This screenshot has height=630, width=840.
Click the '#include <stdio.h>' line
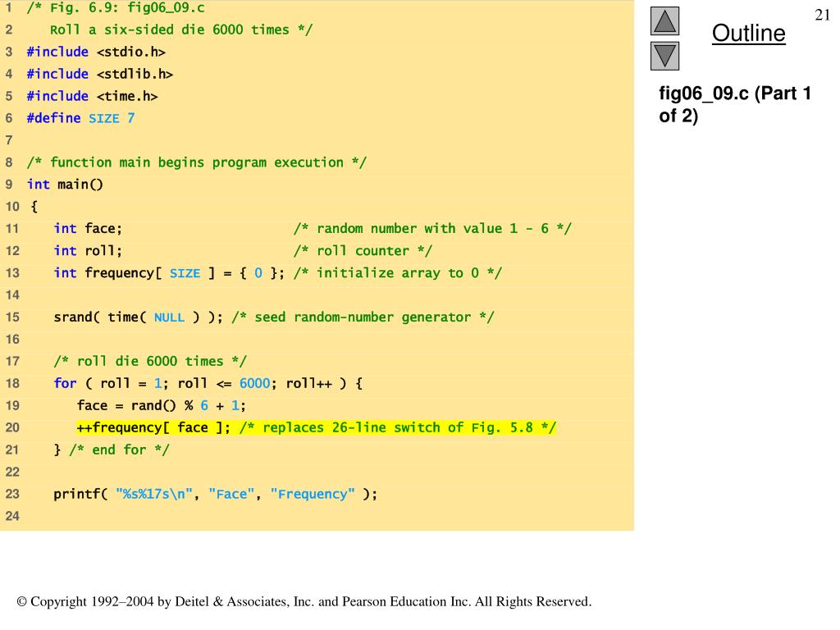(x=96, y=52)
